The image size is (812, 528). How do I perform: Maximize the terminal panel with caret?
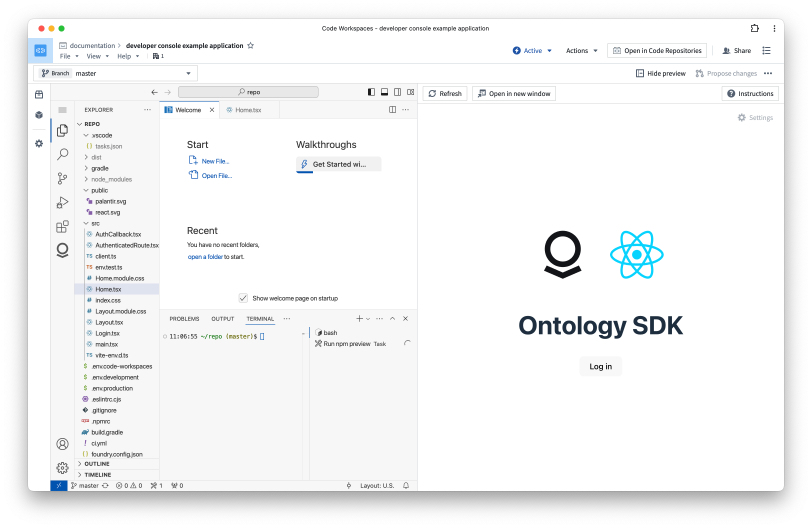[393, 319]
